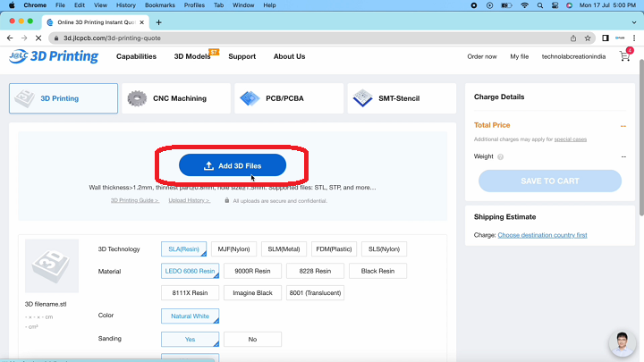Click the browser forward arrow

click(x=24, y=38)
